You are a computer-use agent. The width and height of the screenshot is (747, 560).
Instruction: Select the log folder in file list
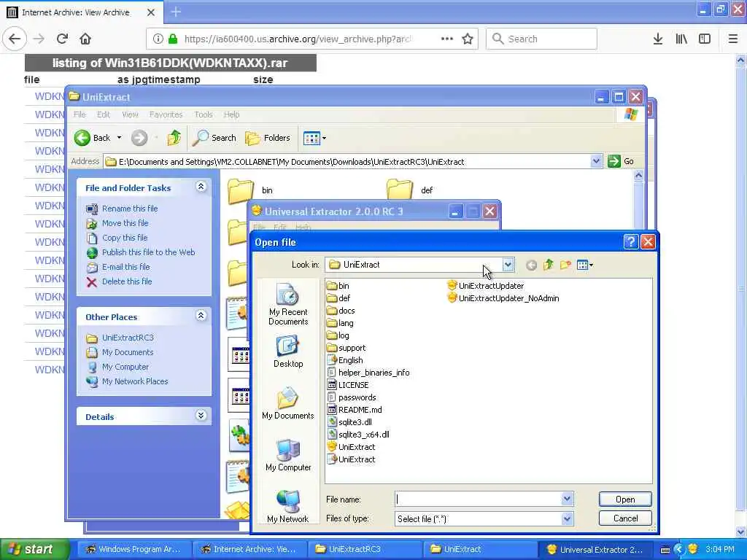click(338, 335)
